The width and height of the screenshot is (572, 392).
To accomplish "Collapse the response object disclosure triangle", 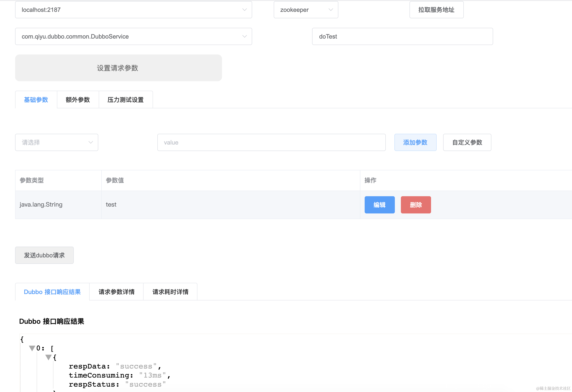I will [x=48, y=357].
